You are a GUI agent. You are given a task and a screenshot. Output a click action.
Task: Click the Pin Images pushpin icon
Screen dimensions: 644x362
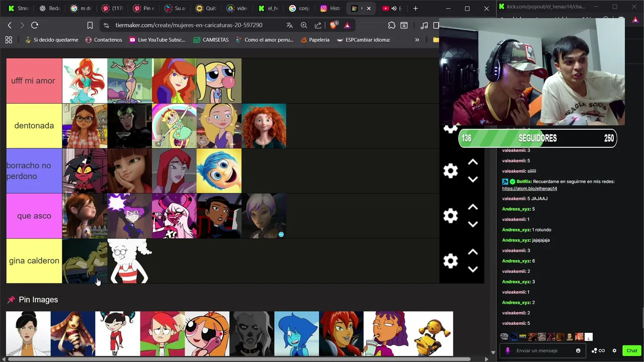(11, 300)
